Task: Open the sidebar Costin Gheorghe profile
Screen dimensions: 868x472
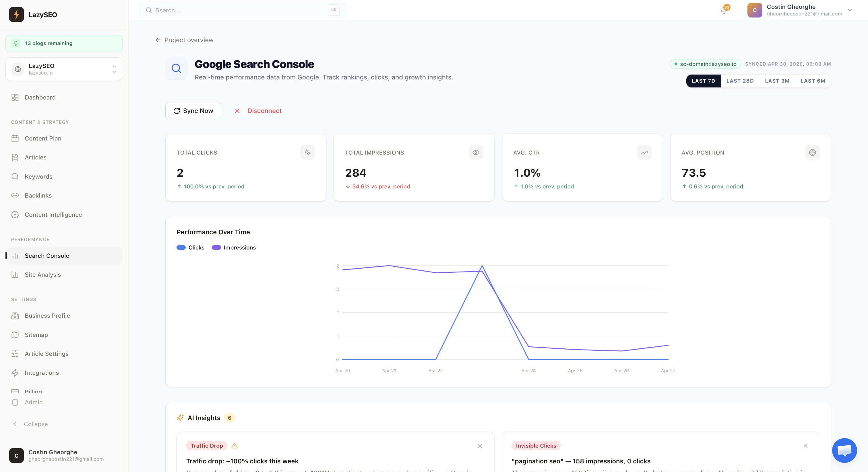Action: [64, 455]
